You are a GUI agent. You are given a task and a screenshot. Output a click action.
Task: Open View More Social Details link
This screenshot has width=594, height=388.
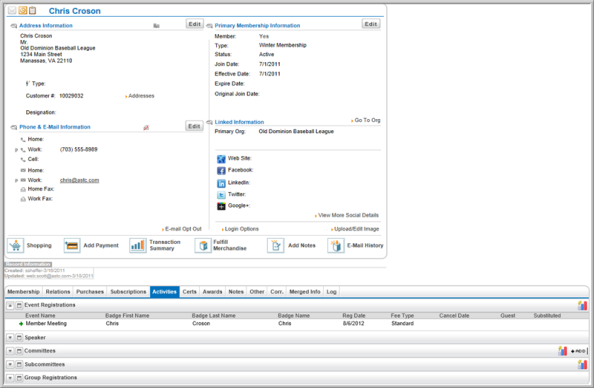[x=349, y=216]
